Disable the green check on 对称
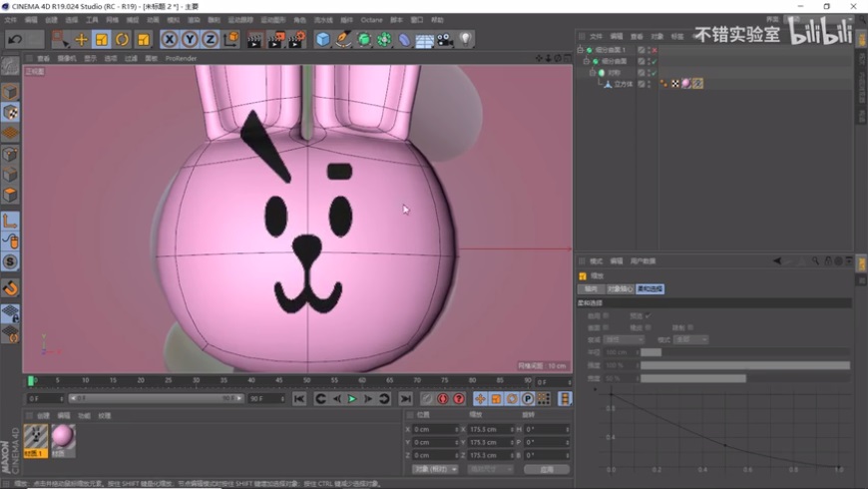 point(654,73)
